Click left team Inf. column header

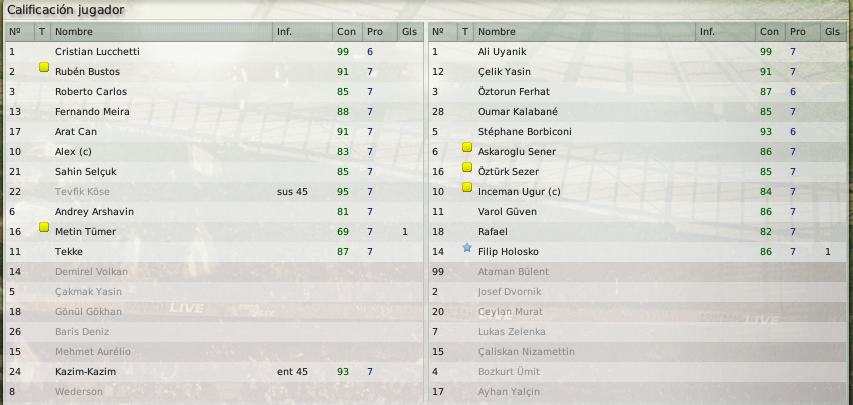click(302, 32)
